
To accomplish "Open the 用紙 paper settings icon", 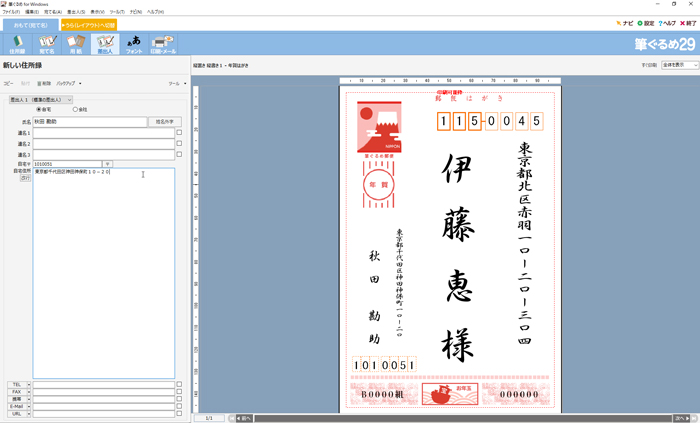I will [x=76, y=44].
